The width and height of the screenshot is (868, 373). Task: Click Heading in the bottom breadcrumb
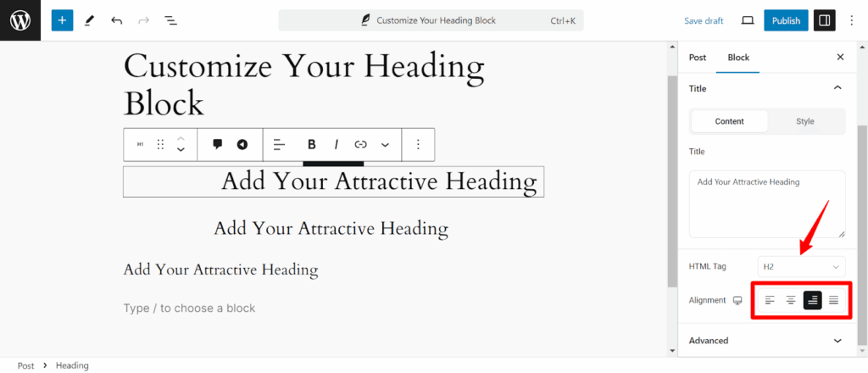tap(72, 365)
